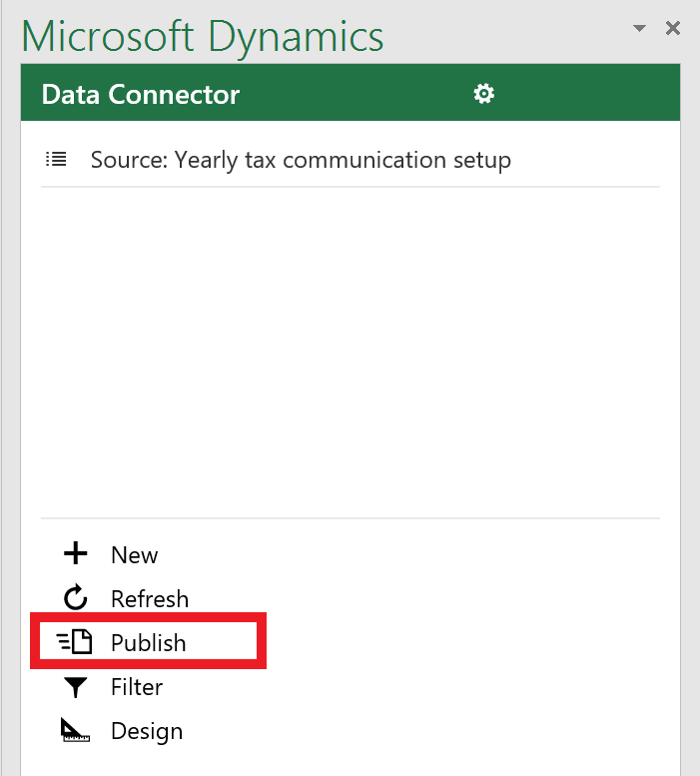Click the list icon beside Source
Screen dimensions: 700x776
pyautogui.click(x=56, y=160)
